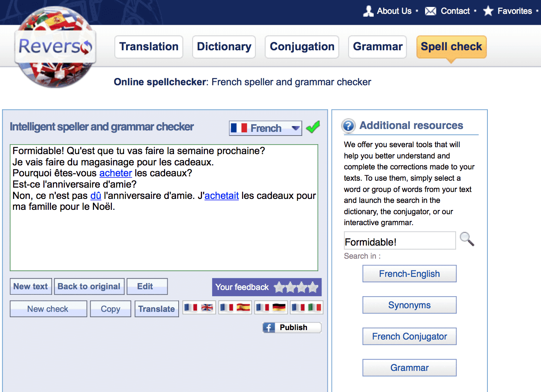Rate feedback with the stars
Viewport: 541px width, 392px height.
[296, 287]
